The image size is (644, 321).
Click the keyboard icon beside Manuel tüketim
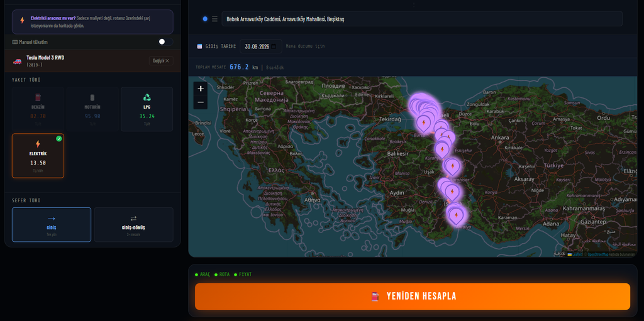(x=15, y=42)
